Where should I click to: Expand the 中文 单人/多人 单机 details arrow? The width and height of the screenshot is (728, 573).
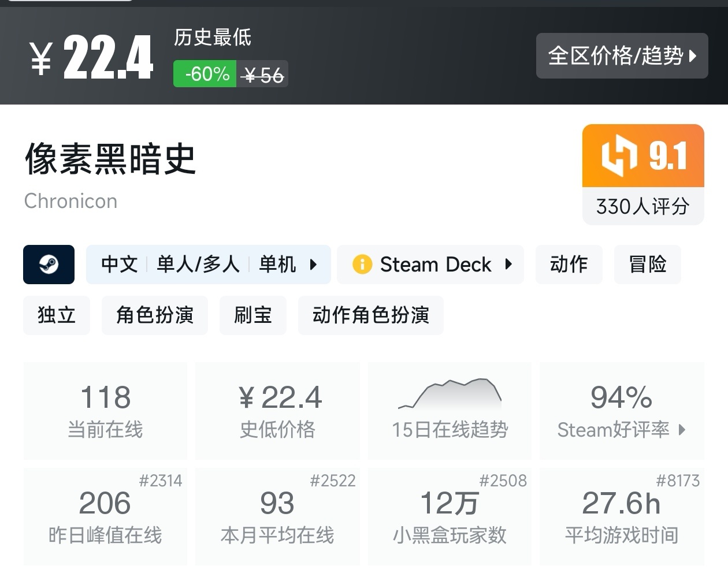point(313,265)
